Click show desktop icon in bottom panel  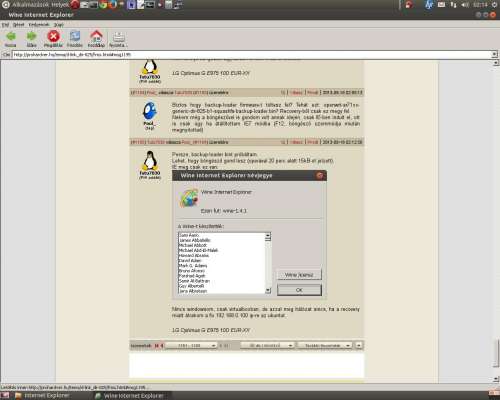point(5,396)
